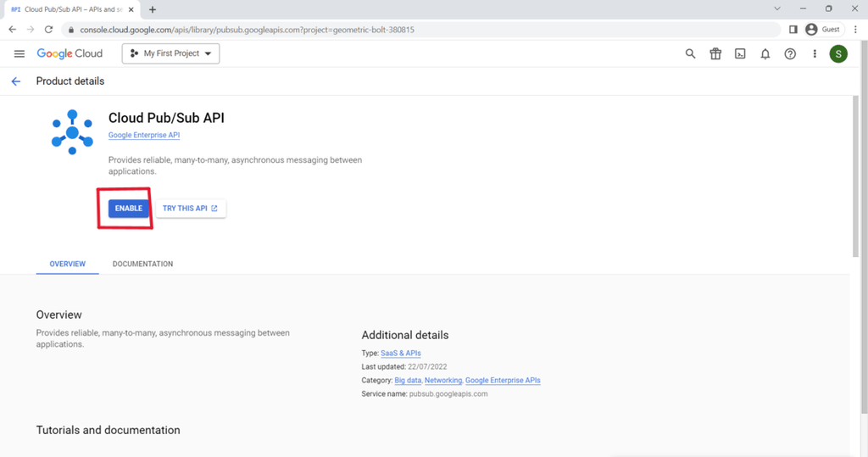868x457 pixels.
Task: Open the three-dot settings menu
Action: point(815,53)
